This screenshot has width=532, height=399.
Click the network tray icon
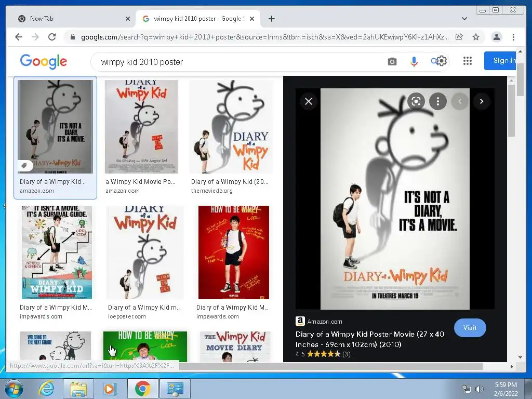coord(467,389)
